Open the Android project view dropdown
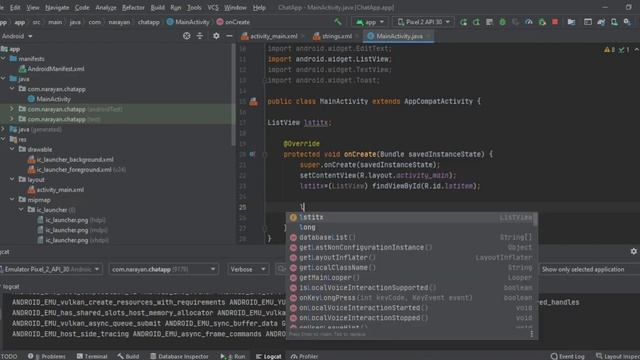 pos(17,36)
